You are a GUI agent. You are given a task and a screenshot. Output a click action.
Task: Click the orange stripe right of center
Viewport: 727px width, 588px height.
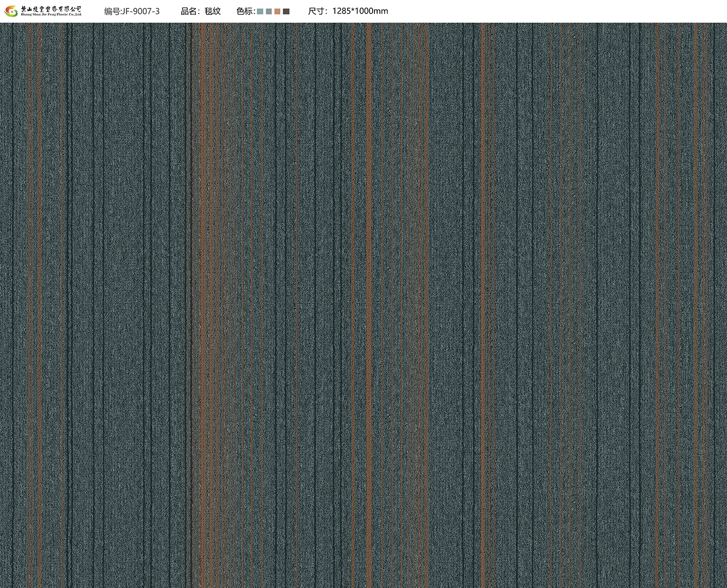pos(483,295)
